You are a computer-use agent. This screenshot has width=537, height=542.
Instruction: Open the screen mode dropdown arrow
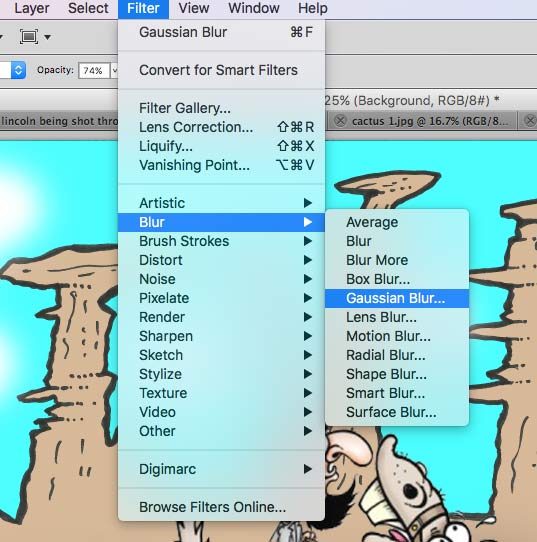tap(48, 37)
